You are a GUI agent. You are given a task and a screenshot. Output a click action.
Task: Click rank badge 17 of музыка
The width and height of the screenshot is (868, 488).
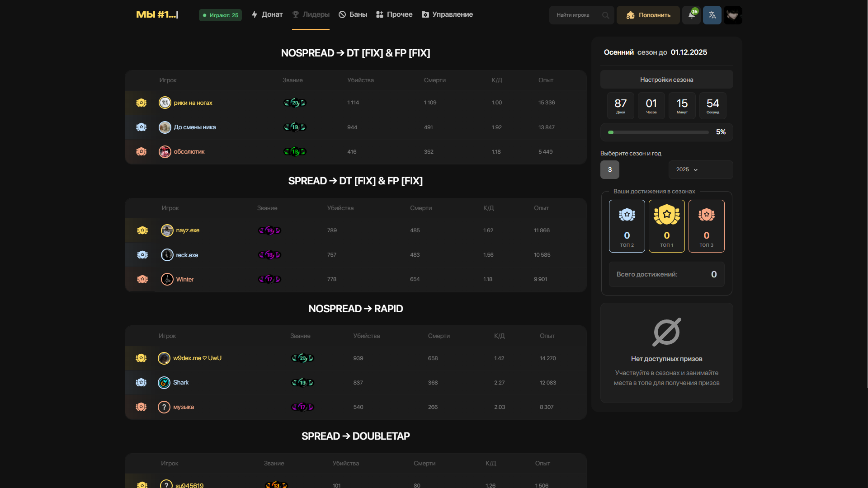[303, 407]
